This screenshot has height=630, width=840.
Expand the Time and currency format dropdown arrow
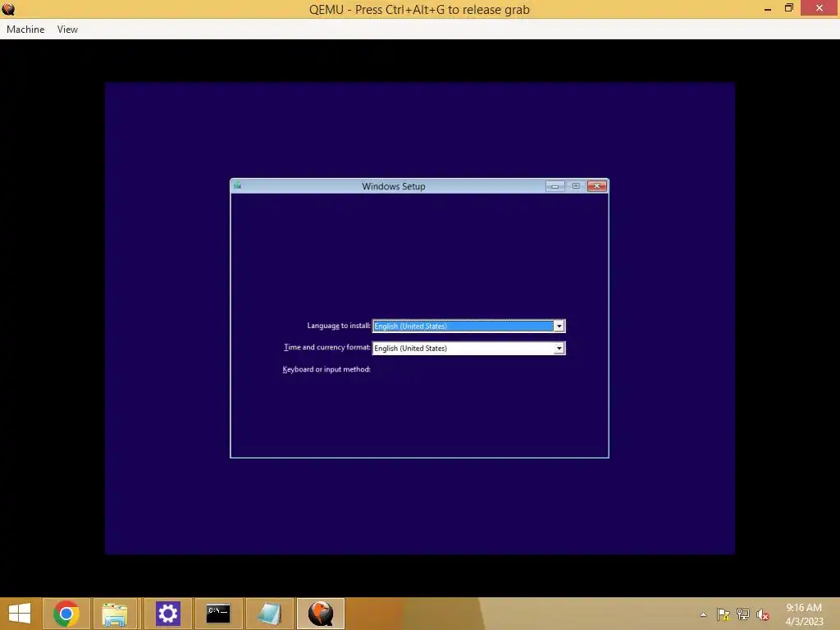(x=559, y=348)
